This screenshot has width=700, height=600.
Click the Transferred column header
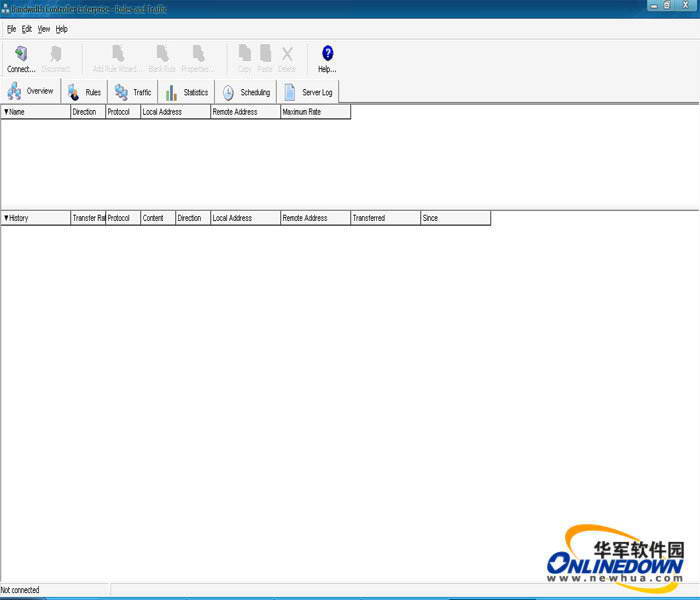[x=385, y=218]
